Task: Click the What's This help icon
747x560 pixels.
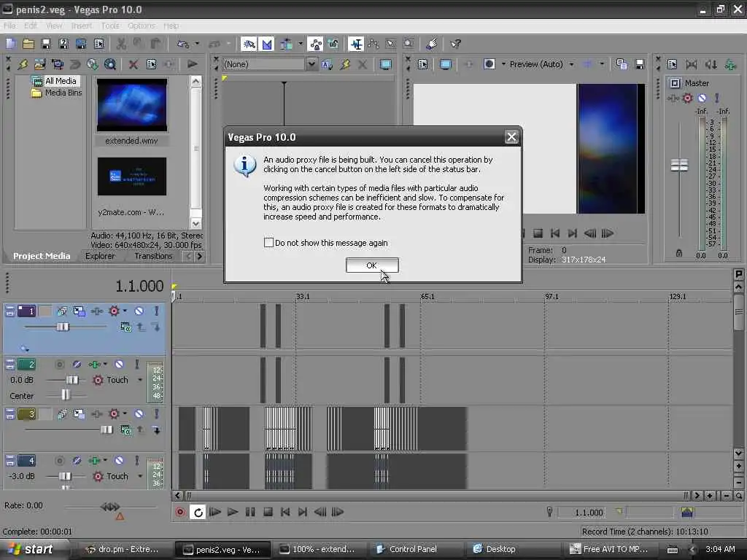Action: [x=455, y=44]
